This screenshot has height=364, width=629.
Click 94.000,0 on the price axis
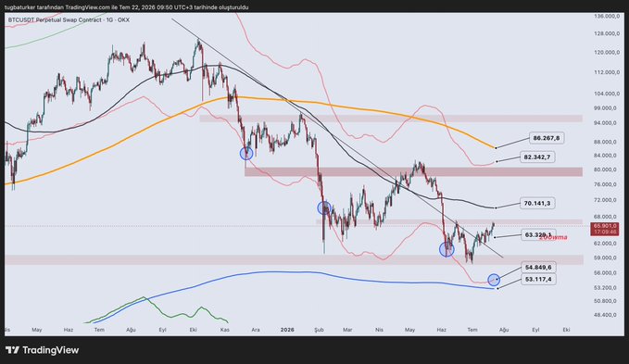pos(605,123)
